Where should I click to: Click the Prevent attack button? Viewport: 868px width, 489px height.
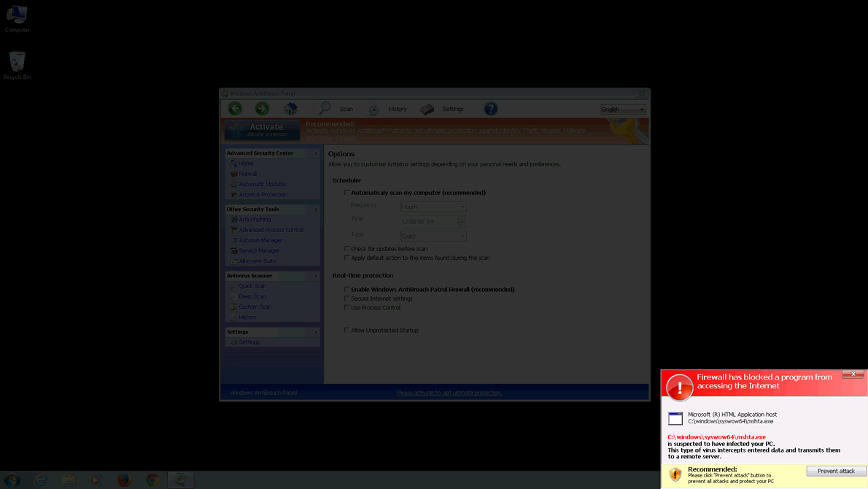pyautogui.click(x=836, y=471)
